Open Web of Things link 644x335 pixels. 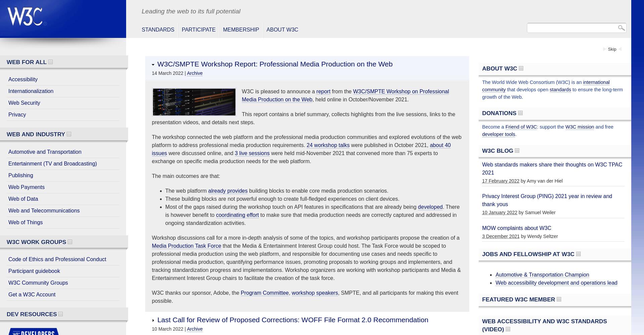click(x=25, y=223)
